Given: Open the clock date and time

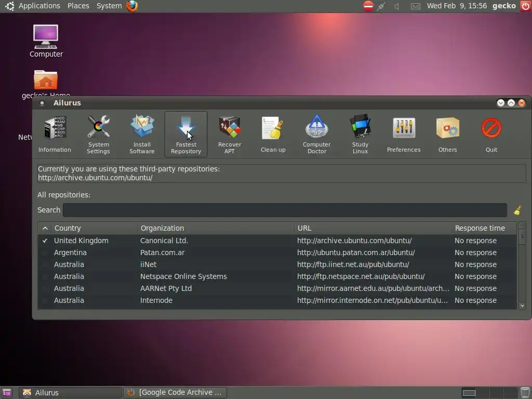Looking at the screenshot, I should coord(457,6).
